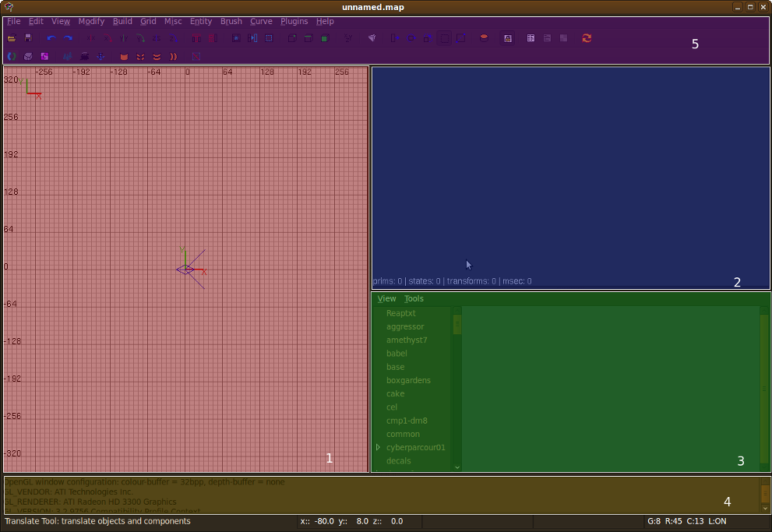Open the texture browser Tools dropdown
772x532 pixels.
click(x=414, y=299)
